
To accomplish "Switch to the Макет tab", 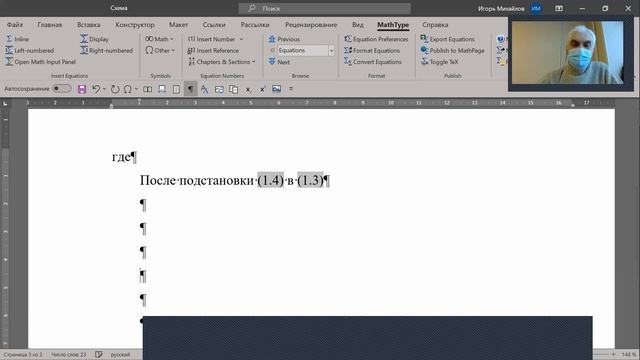I will pyautogui.click(x=178, y=25).
